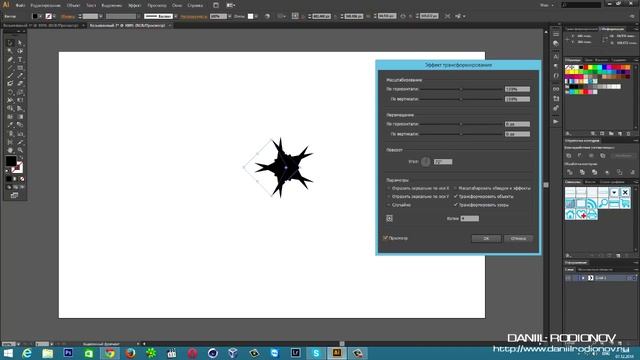Select the Rotate tool
The width and height of the screenshot is (640, 360).
tap(10, 92)
